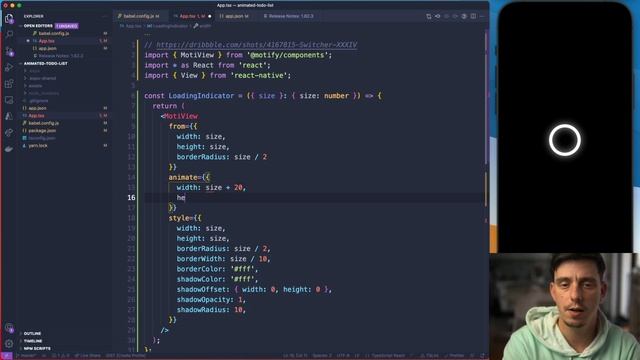640x360 pixels.
Task: Open yarn.lock in file tree
Action: pyautogui.click(x=38, y=145)
